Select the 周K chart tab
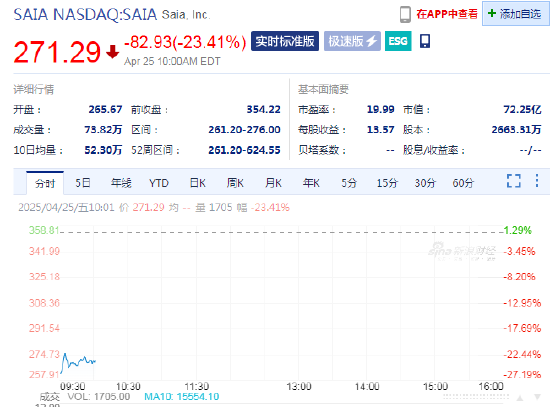The image size is (550, 407). [235, 183]
